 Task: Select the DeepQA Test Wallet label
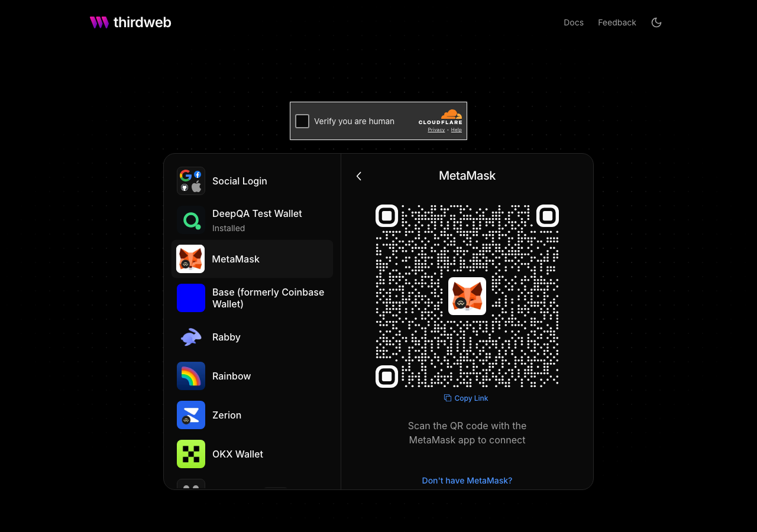pos(257,213)
